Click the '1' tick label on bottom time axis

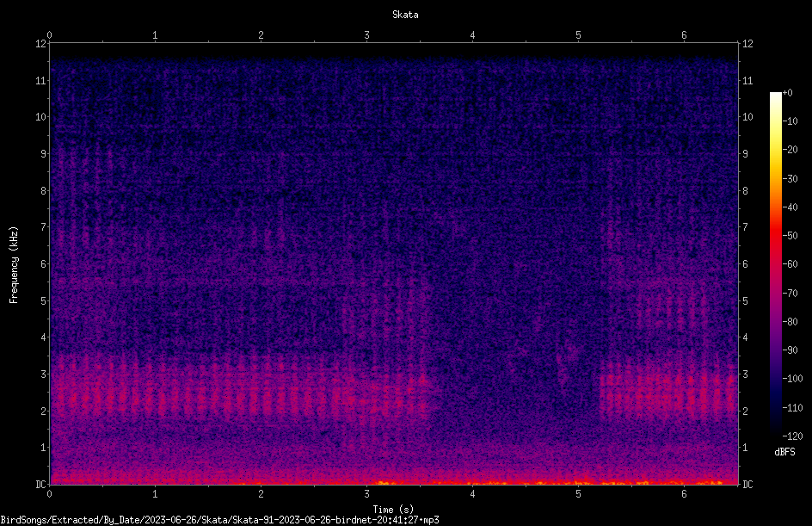click(155, 494)
